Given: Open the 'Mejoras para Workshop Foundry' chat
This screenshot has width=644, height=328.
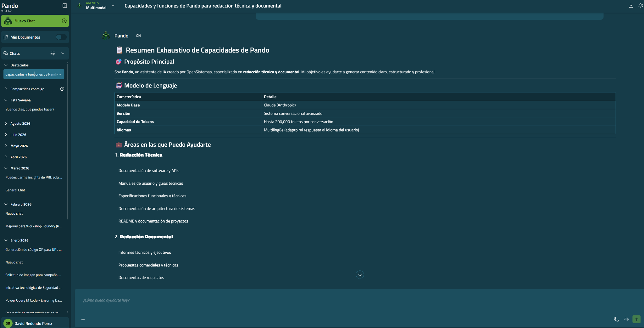Looking at the screenshot, I should pyautogui.click(x=34, y=226).
